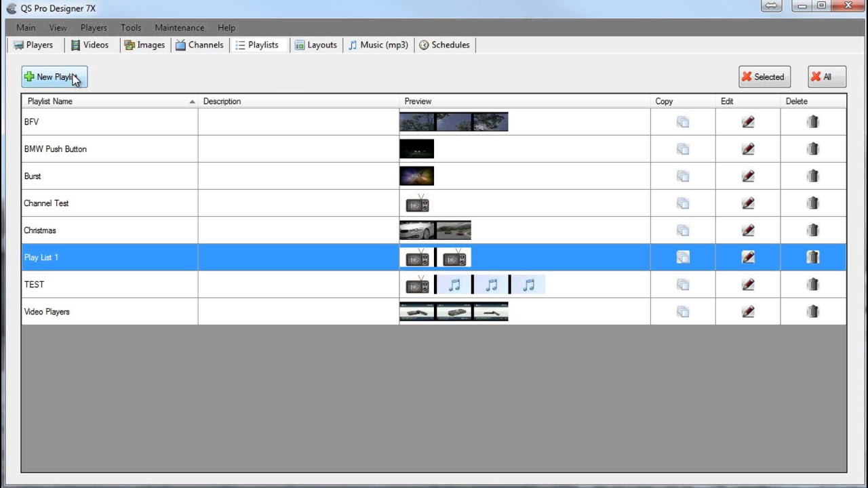Switch to the Images tab
The image size is (868, 488).
click(x=144, y=45)
